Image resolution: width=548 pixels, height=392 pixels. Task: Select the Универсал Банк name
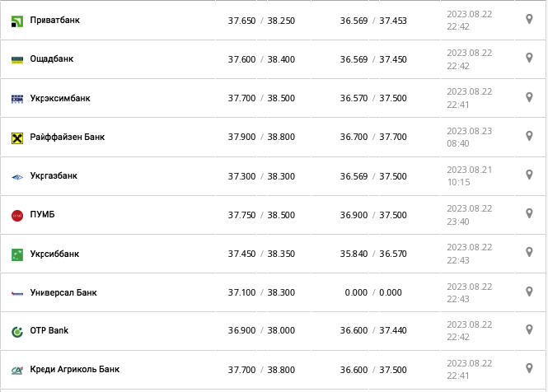click(63, 292)
